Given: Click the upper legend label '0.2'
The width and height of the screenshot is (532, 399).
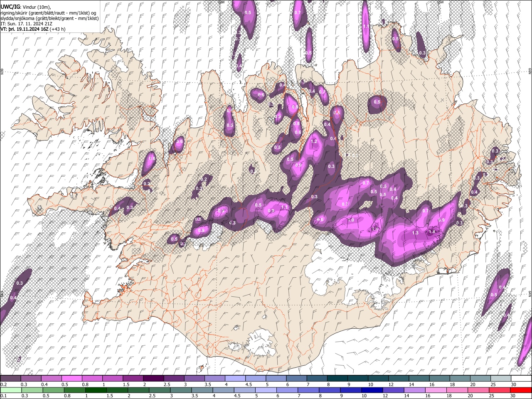Looking at the screenshot, I should pyautogui.click(x=3, y=384).
